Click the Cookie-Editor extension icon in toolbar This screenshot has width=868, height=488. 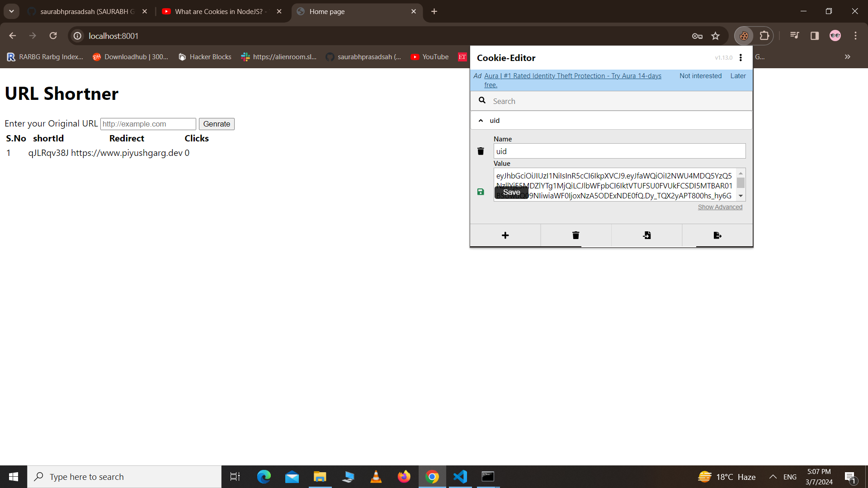744,36
